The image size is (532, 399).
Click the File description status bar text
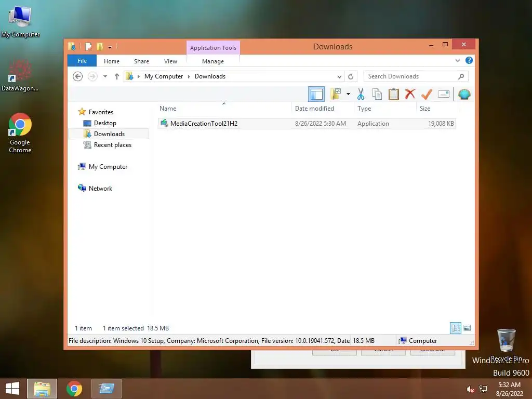tap(209, 341)
